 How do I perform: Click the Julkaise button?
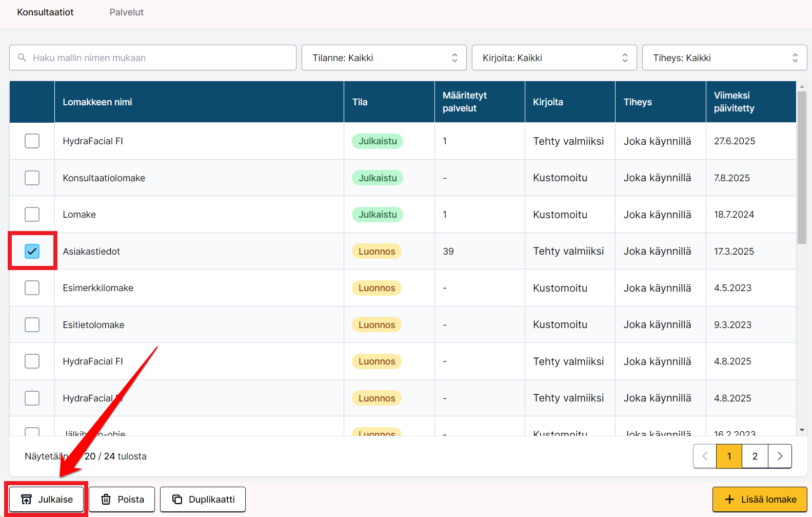pos(47,500)
